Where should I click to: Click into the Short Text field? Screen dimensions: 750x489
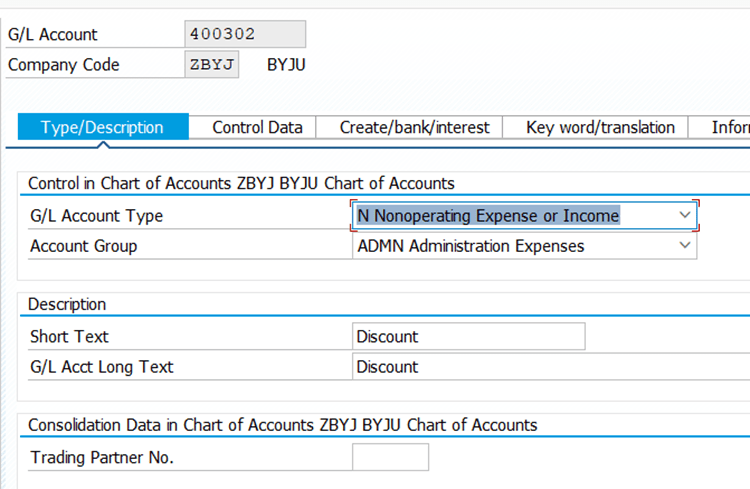pos(468,337)
